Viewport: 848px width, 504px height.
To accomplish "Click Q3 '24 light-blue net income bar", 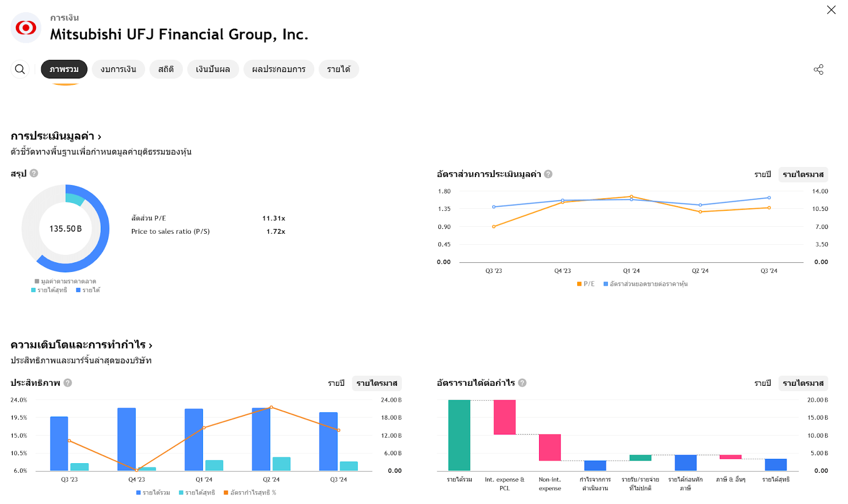I will pyautogui.click(x=349, y=466).
